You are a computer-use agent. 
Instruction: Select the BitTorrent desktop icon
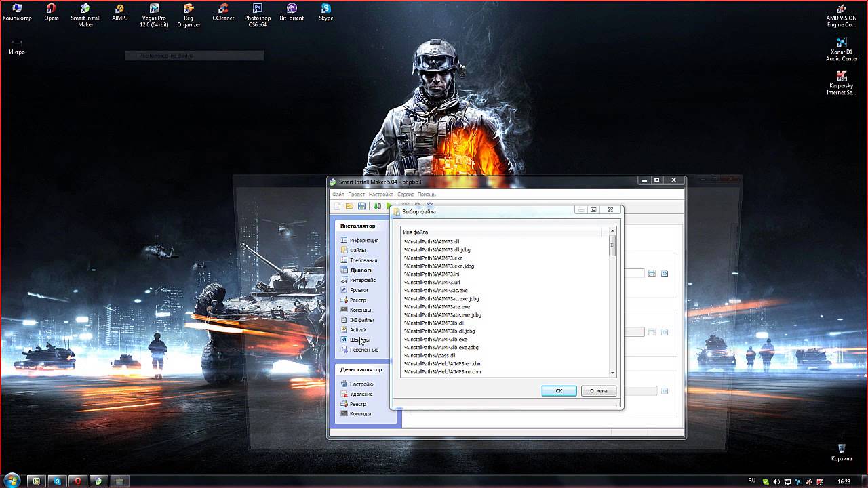292,12
